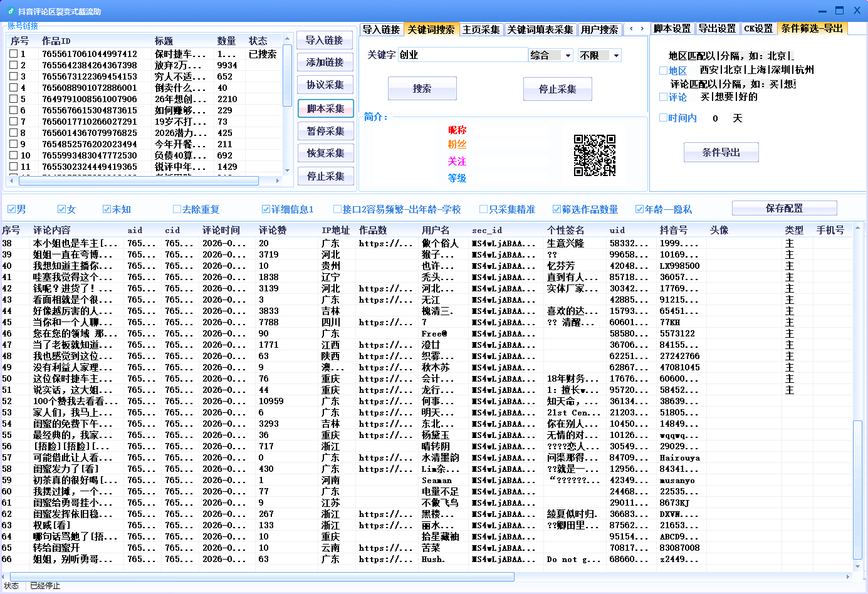Image resolution: width=868 pixels, height=594 pixels.
Task: Click the app logo icon in title bar
Action: pos(11,11)
